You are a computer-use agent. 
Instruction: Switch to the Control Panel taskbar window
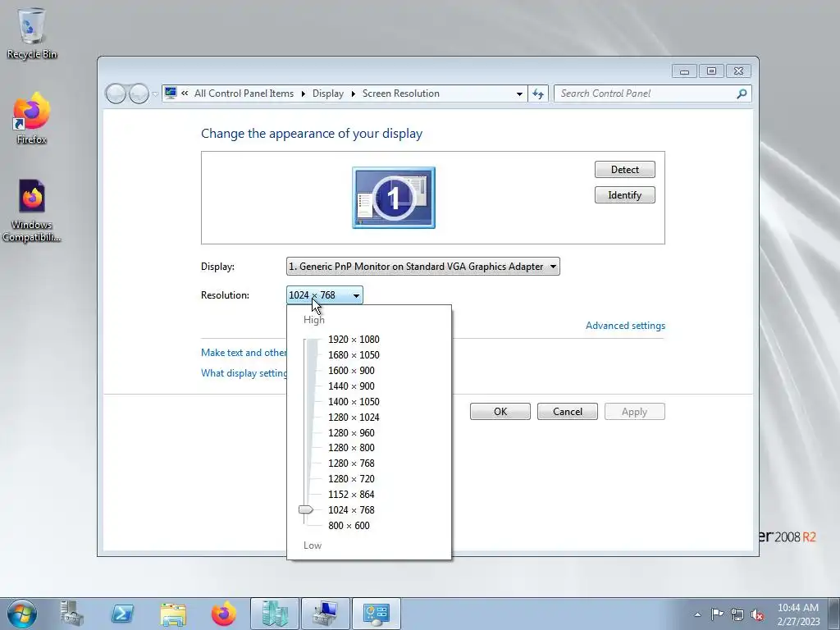(376, 614)
